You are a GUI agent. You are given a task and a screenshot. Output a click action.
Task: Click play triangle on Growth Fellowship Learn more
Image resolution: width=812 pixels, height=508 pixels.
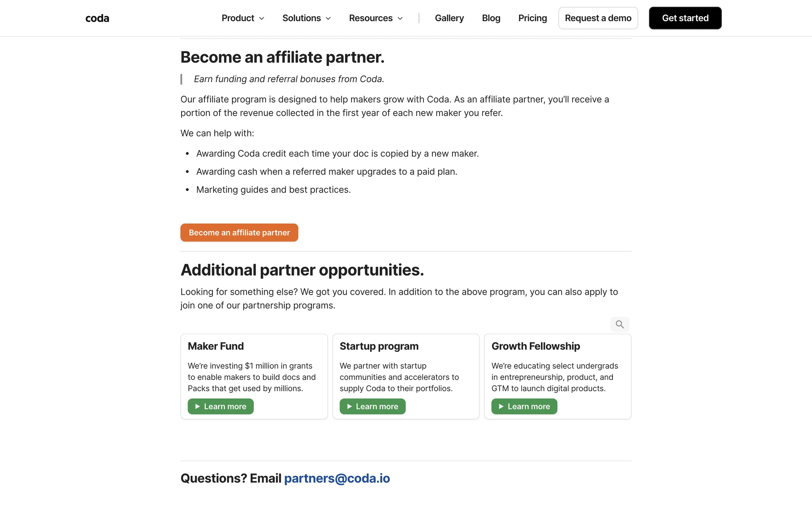501,406
